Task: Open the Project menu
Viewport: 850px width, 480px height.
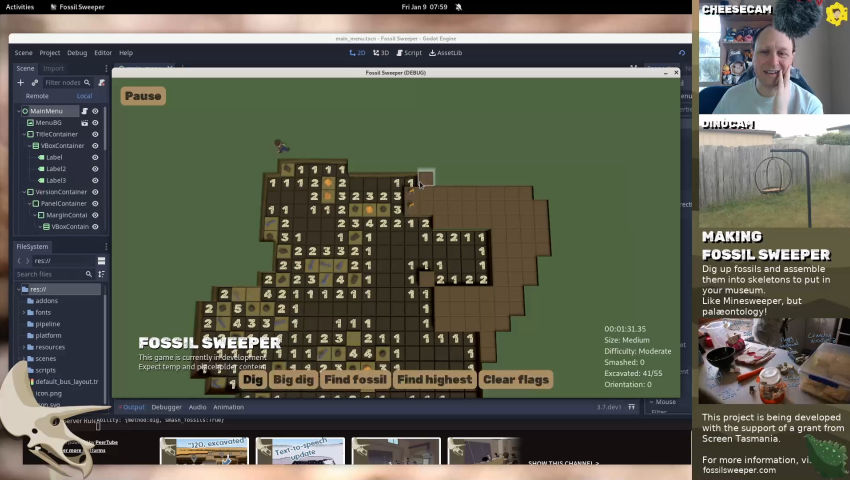Action: pos(49,53)
